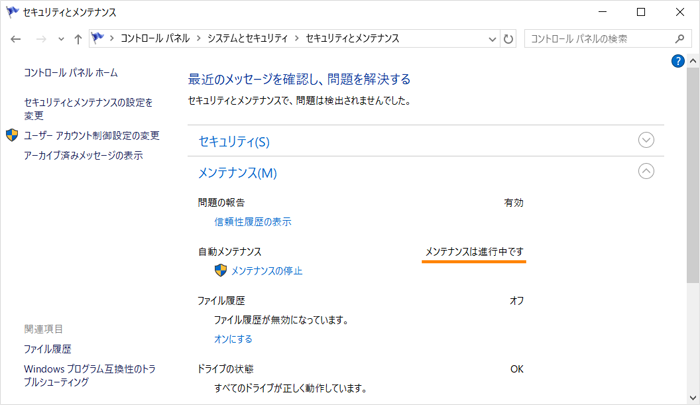Select システムとセキュリティ in the breadcrumb

[x=248, y=38]
